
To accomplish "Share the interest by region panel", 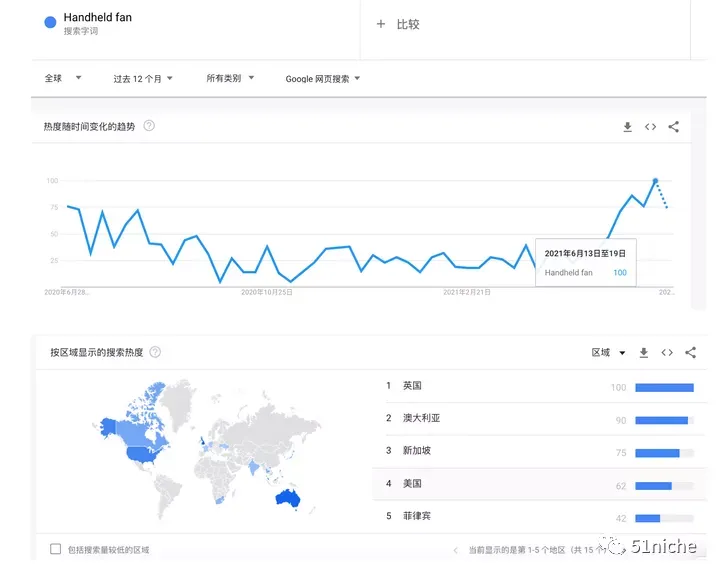I will tap(691, 353).
